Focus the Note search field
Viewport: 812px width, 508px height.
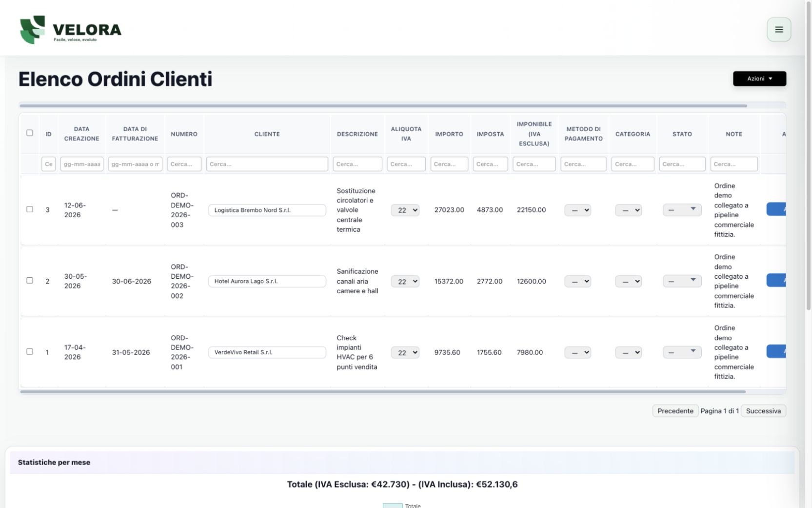[x=734, y=164]
